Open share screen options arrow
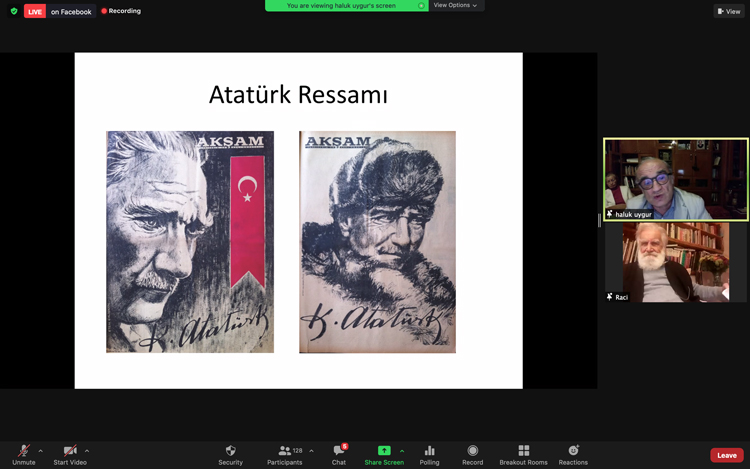 [x=402, y=451]
